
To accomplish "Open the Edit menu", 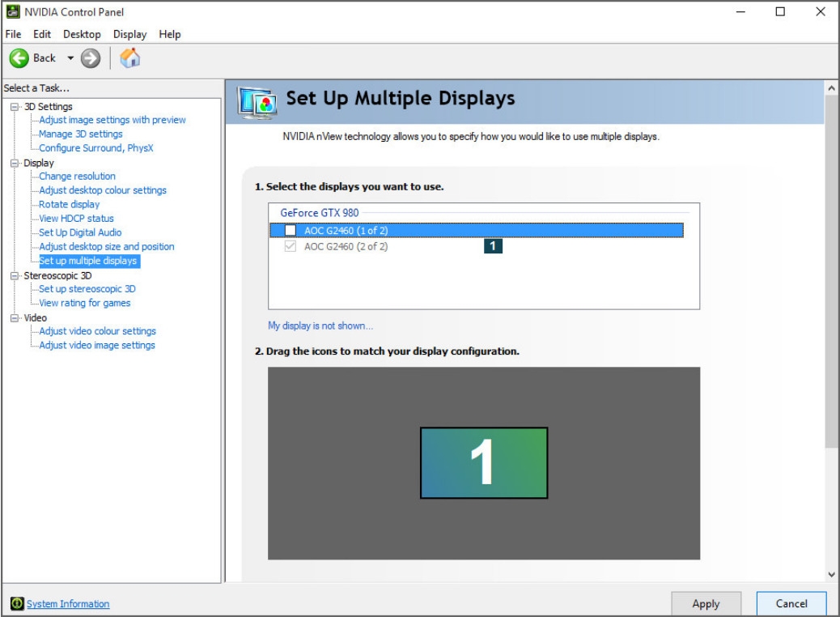I will tap(42, 34).
